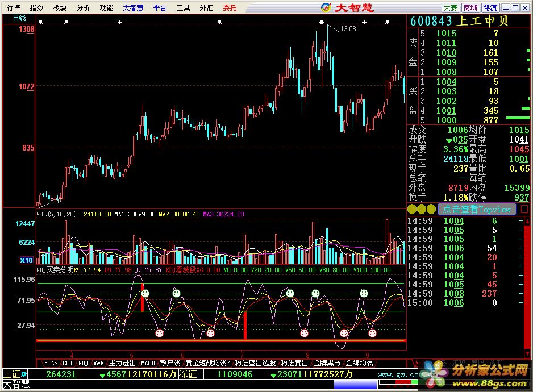Select the 粉进蓝出选股 tab
Screen dimensions: 533x392
[255, 363]
